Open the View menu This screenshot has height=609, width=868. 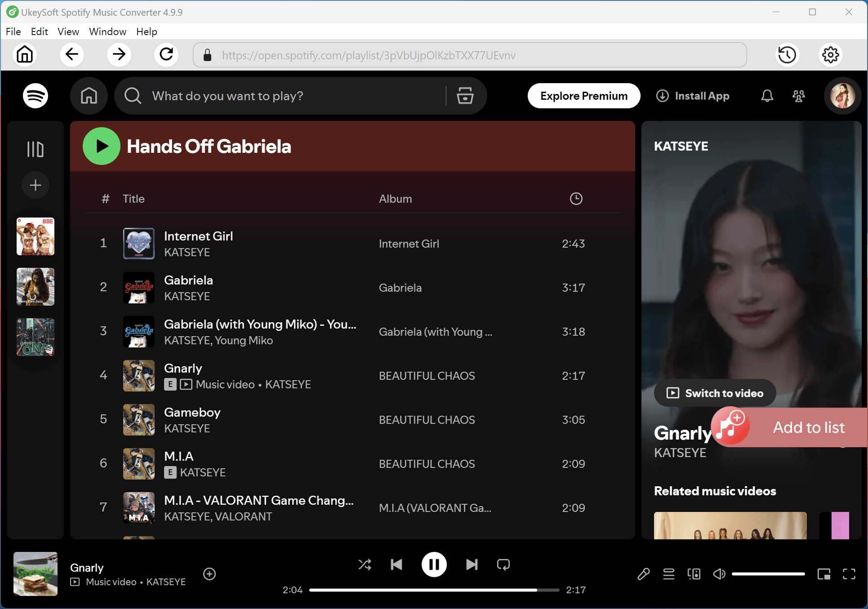point(68,31)
